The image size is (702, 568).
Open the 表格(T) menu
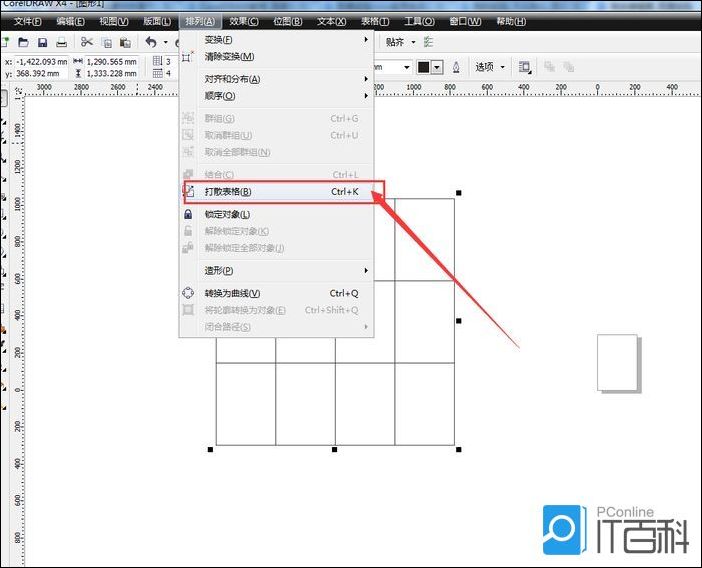coord(375,21)
